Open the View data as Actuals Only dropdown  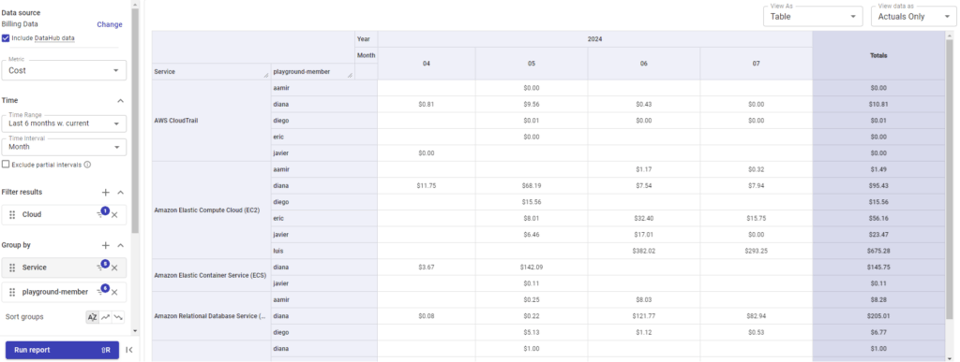pyautogui.click(x=912, y=17)
